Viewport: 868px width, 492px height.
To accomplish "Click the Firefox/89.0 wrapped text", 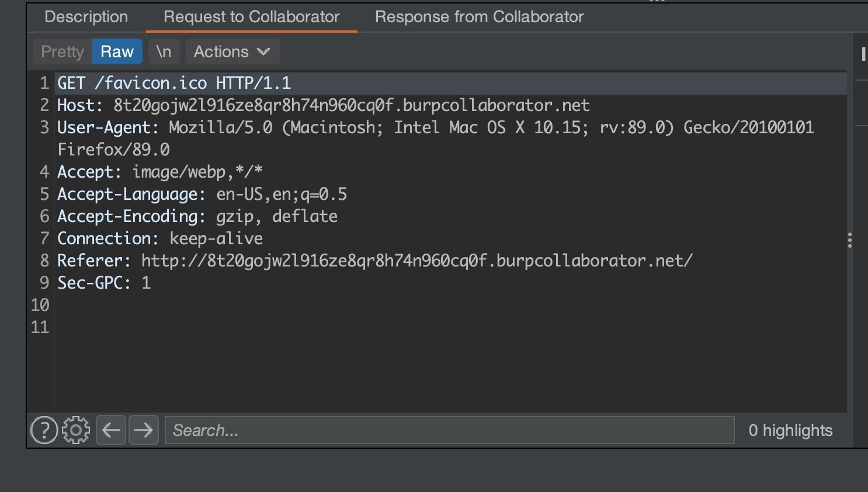I will (x=113, y=150).
